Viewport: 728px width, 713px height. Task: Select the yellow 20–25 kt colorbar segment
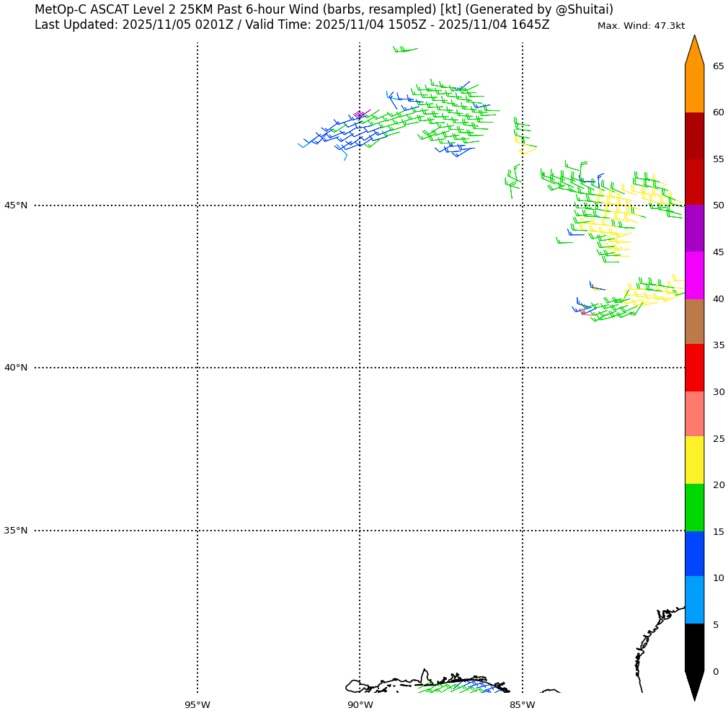pyautogui.click(x=694, y=461)
